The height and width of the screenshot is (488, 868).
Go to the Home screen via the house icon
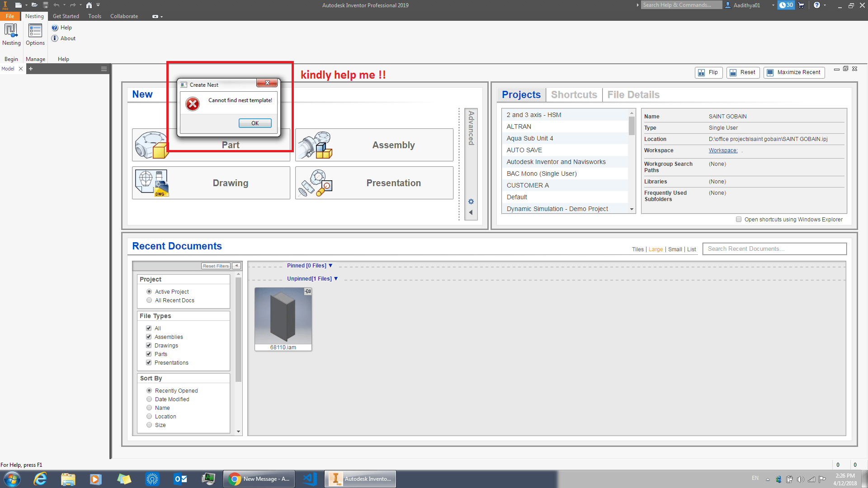click(x=89, y=5)
